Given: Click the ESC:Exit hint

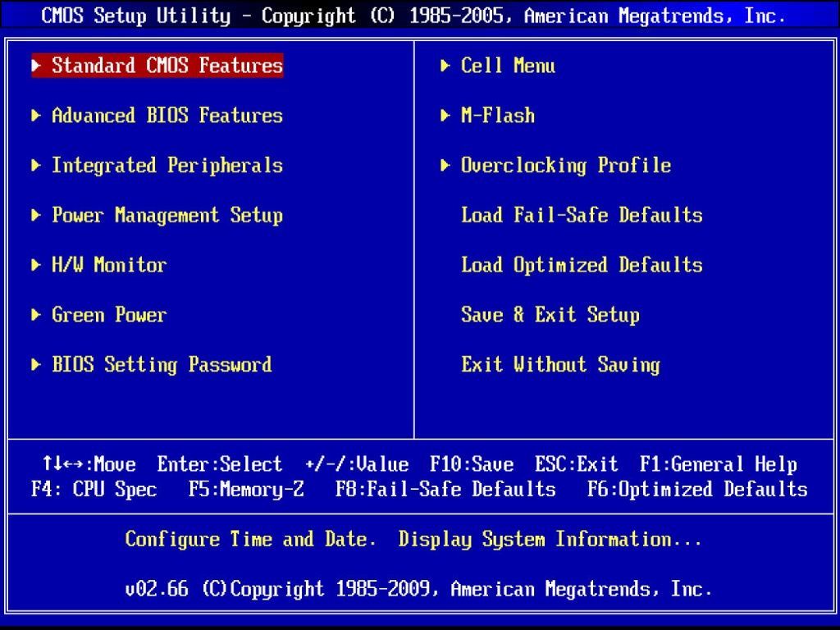Looking at the screenshot, I should coord(577,464).
